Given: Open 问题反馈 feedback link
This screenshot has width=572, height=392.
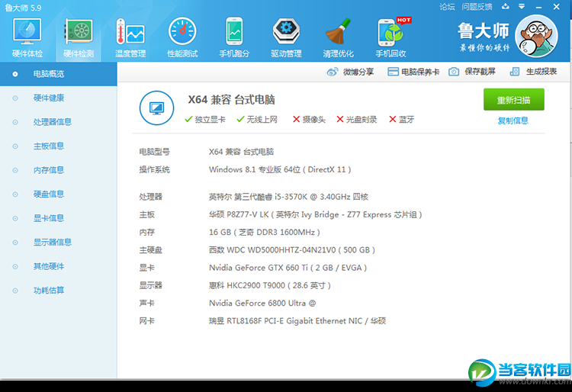Looking at the screenshot, I should coord(477,7).
